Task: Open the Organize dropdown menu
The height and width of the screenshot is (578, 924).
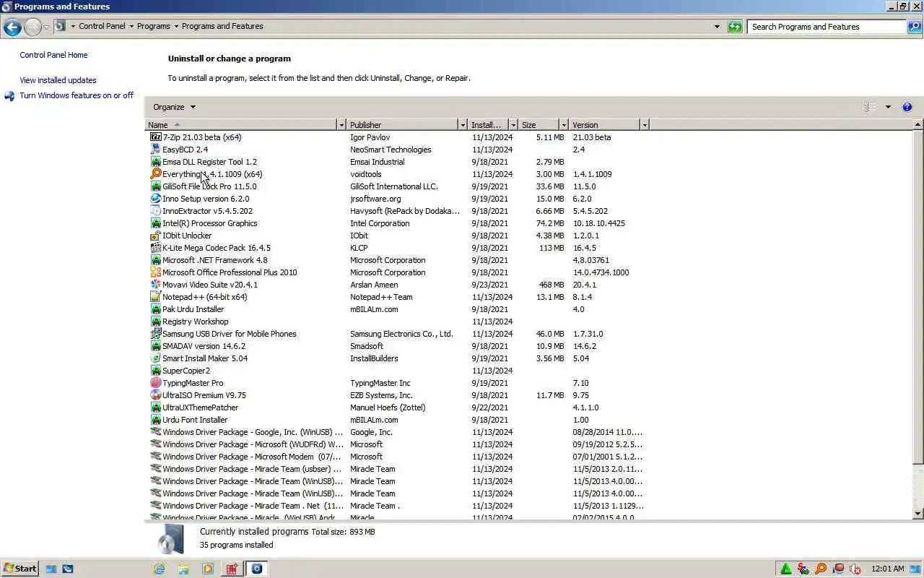Action: (174, 107)
